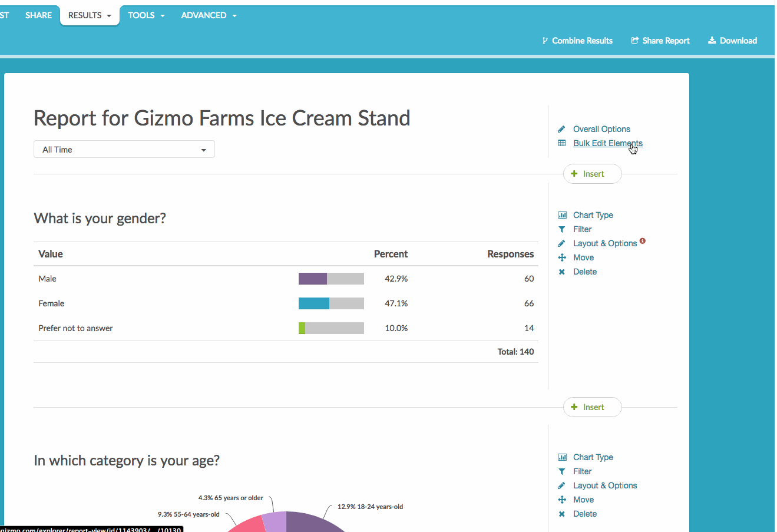Click the Layout & Options pencil icon for gender

click(561, 243)
